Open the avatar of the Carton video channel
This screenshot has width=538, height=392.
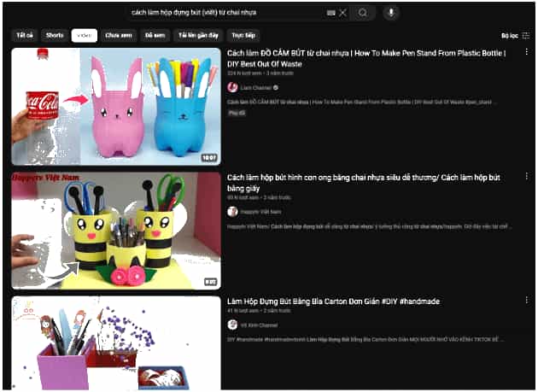[232, 325]
